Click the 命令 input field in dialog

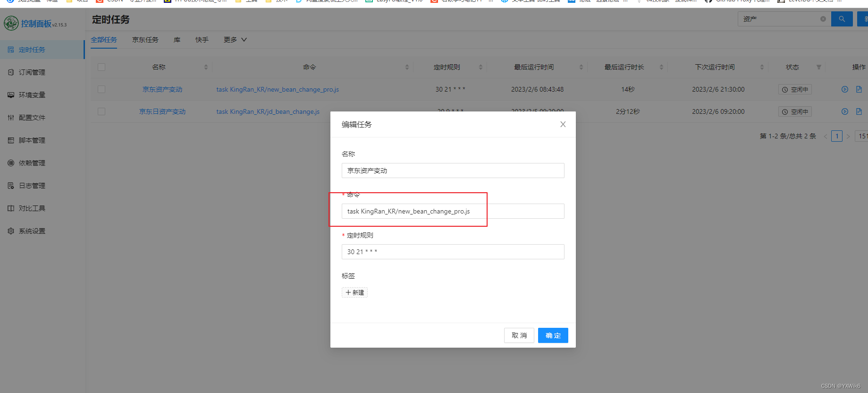[453, 211]
